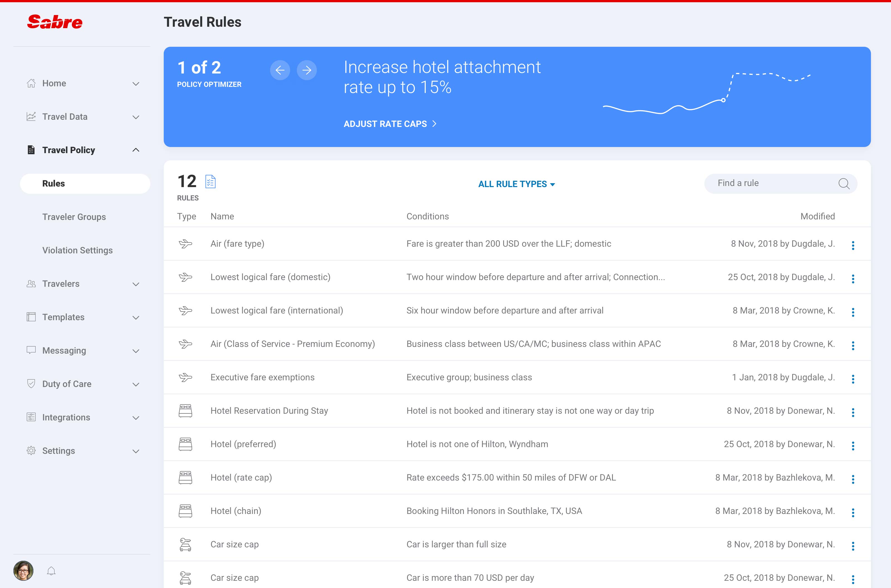Viewport: 891px width, 588px height.
Task: Open three-dot menu for Executive fare exemptions
Action: [x=853, y=379]
